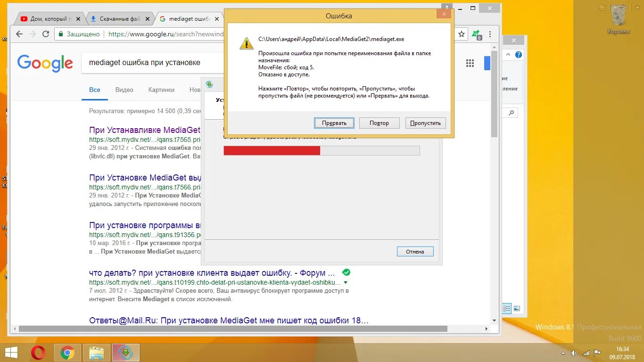Click the Chrome vertical scrollbar
Viewport: 644px width, 362px height.
(494, 94)
